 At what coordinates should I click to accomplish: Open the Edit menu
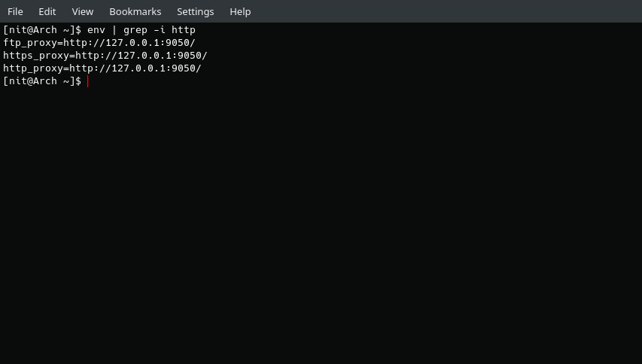point(47,11)
